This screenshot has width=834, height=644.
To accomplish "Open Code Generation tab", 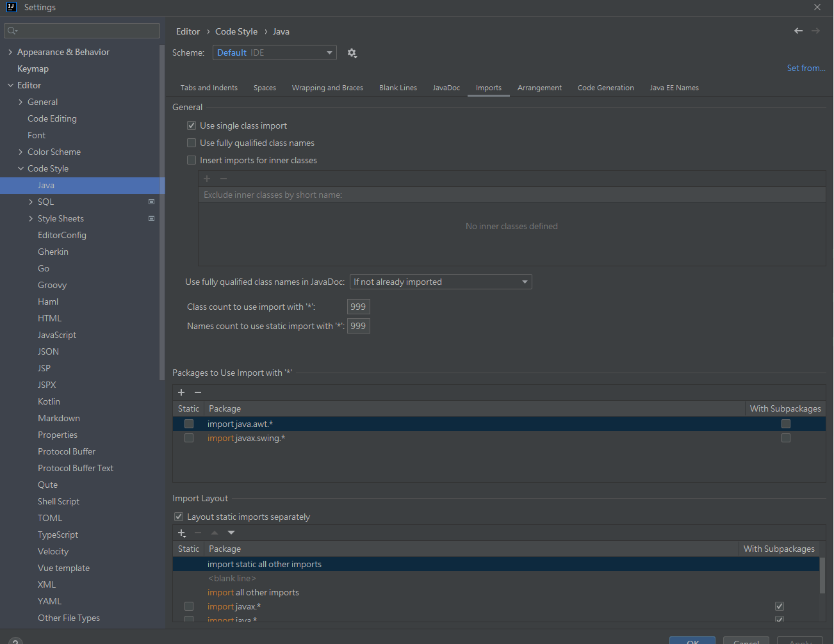I will click(605, 88).
